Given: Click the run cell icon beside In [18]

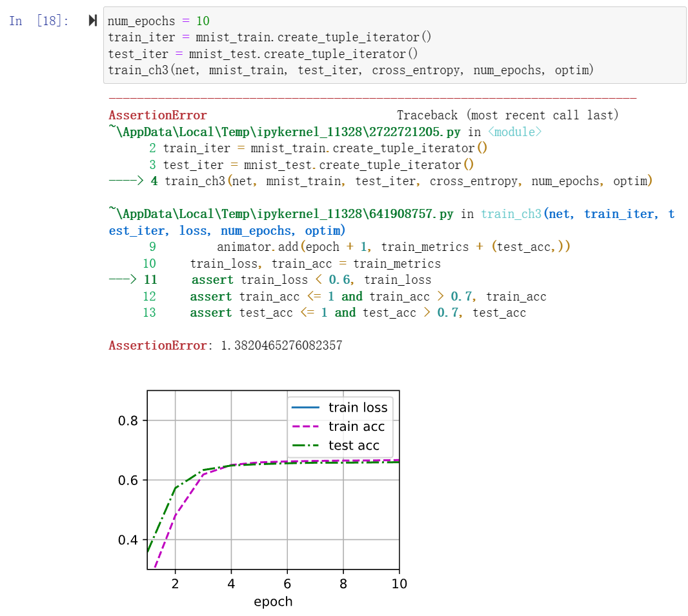Looking at the screenshot, I should 92,21.
